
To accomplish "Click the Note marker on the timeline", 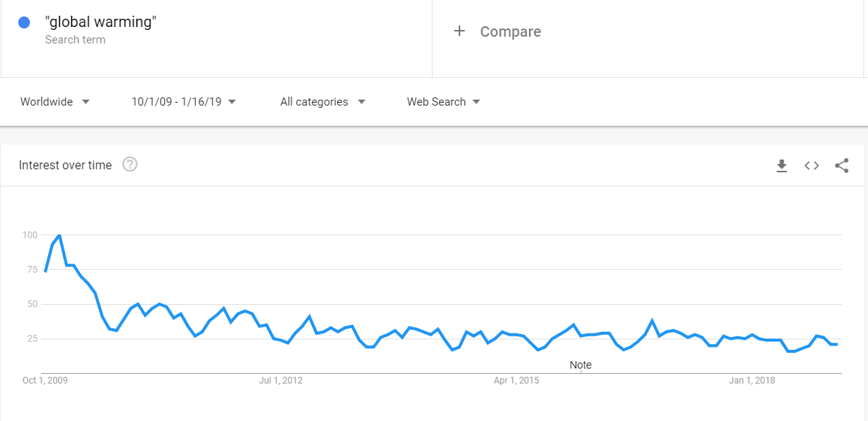I will (x=580, y=365).
